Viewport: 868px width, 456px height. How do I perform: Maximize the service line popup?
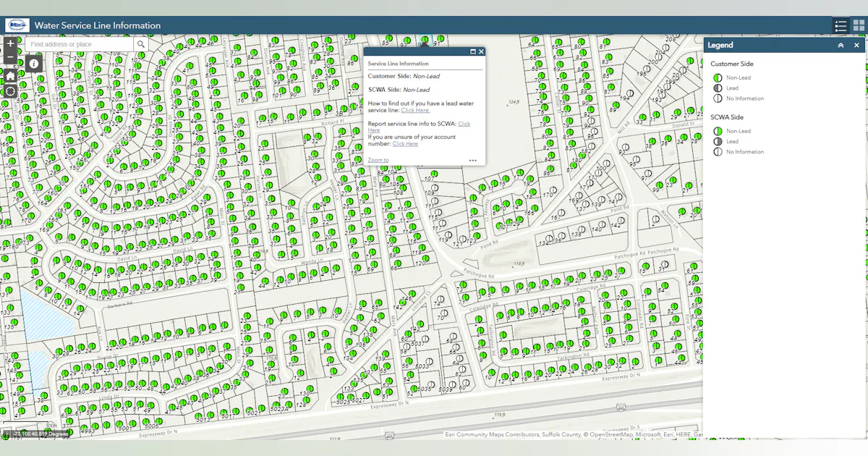click(x=473, y=51)
